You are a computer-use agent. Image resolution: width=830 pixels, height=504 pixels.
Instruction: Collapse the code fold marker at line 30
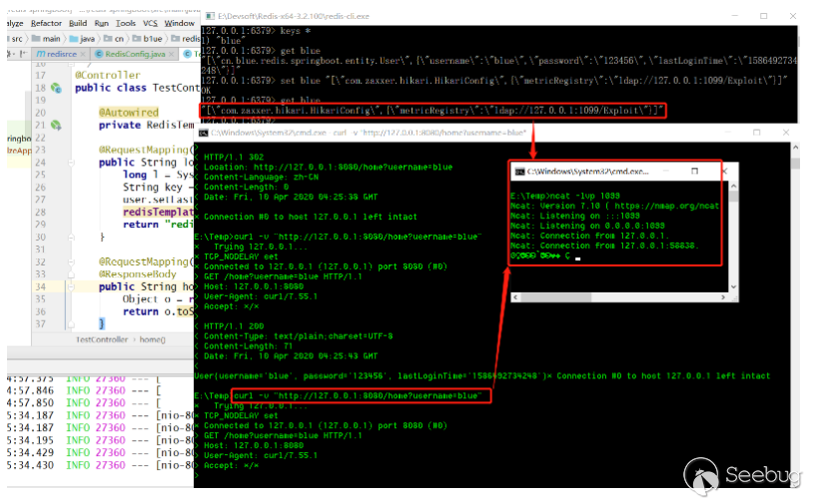71,237
